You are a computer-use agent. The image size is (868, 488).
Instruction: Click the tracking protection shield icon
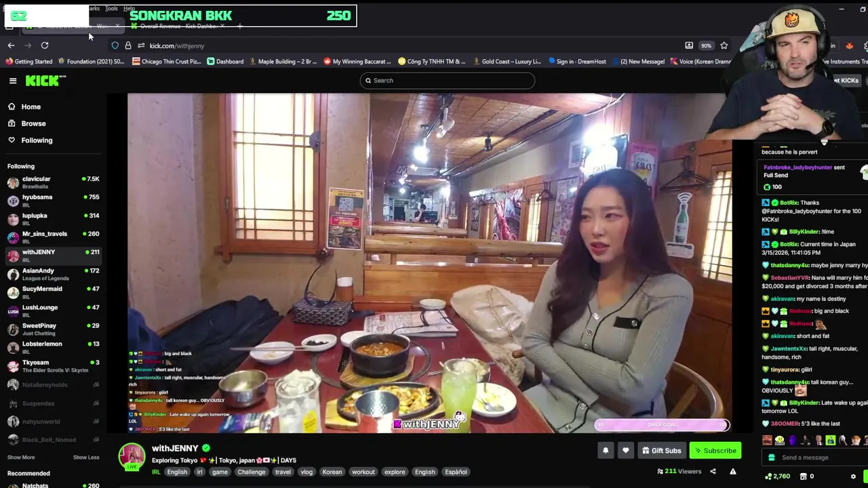point(115,45)
